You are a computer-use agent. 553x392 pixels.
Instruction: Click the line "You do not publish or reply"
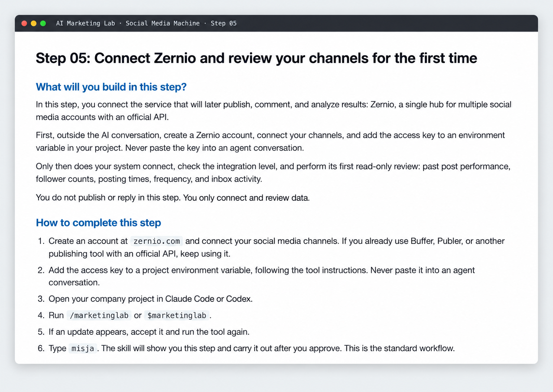(173, 197)
